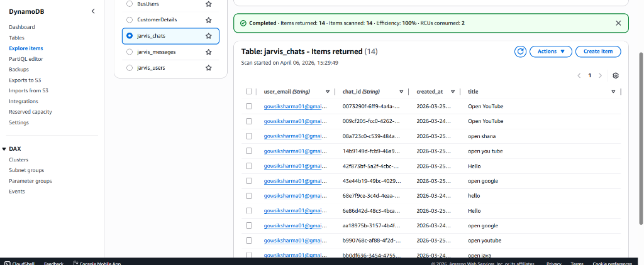
Task: Click the Create item button
Action: point(598,51)
